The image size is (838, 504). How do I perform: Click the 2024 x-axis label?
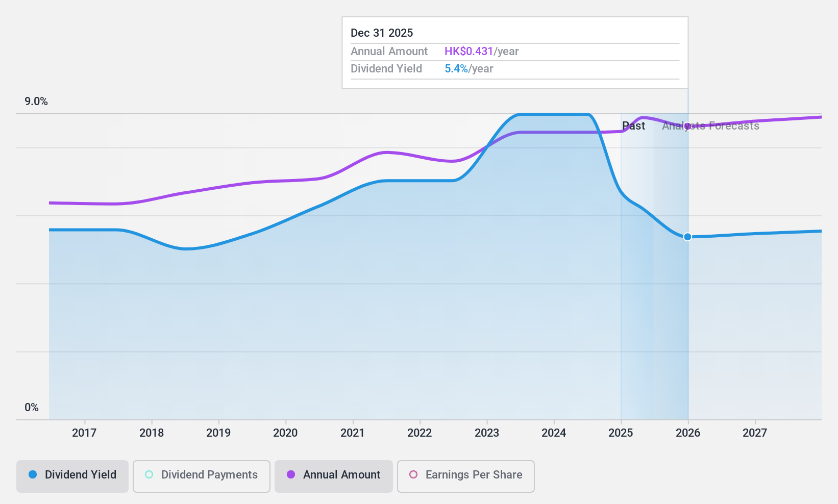click(554, 433)
